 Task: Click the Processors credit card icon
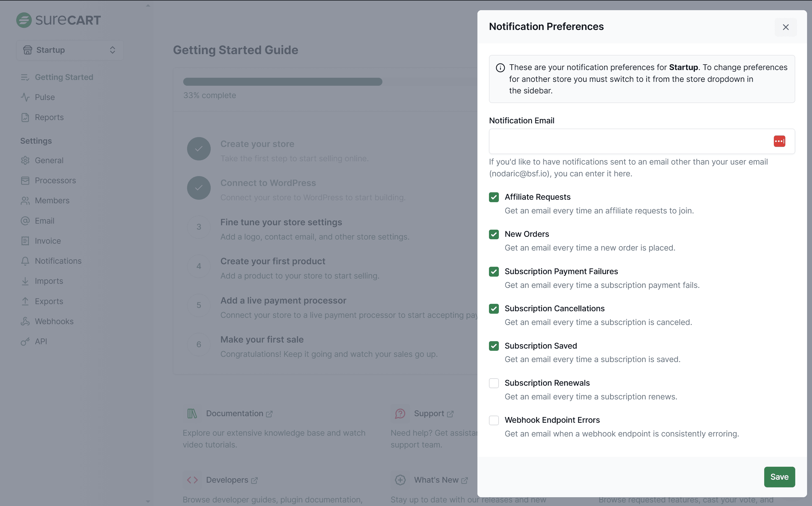(x=25, y=181)
